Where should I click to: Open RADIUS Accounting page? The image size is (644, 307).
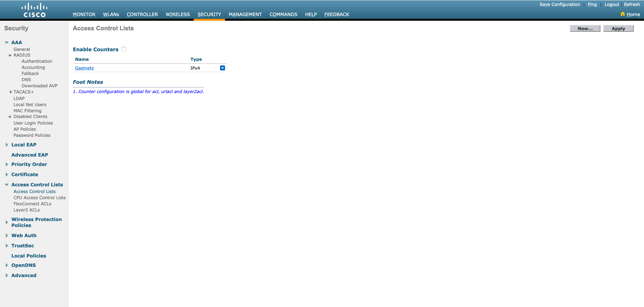(x=33, y=67)
